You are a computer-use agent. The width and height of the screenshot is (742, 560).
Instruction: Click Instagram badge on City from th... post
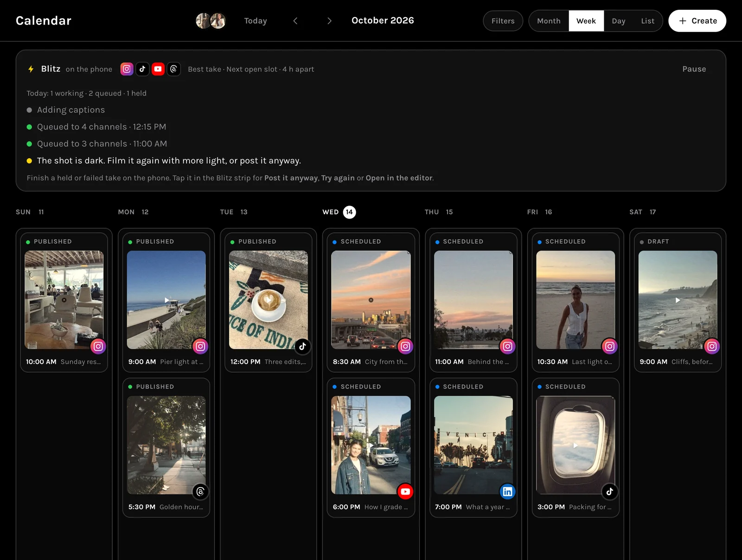click(x=405, y=346)
